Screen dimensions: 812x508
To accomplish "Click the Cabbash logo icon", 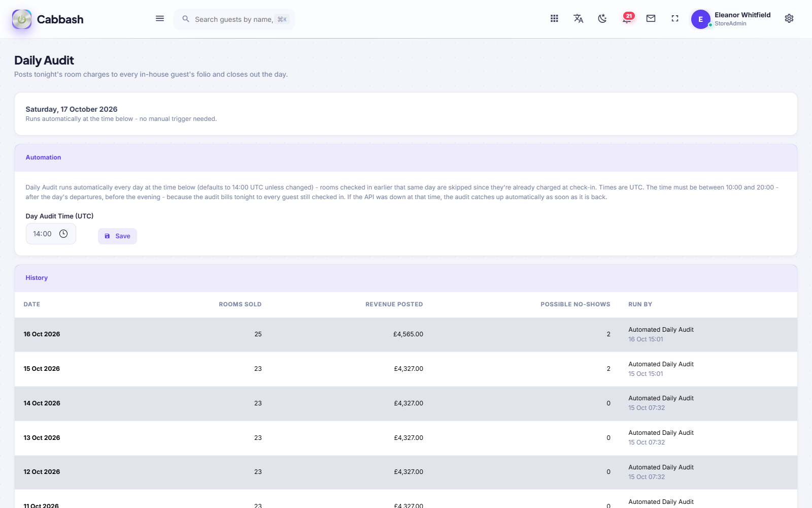I will coord(22,19).
